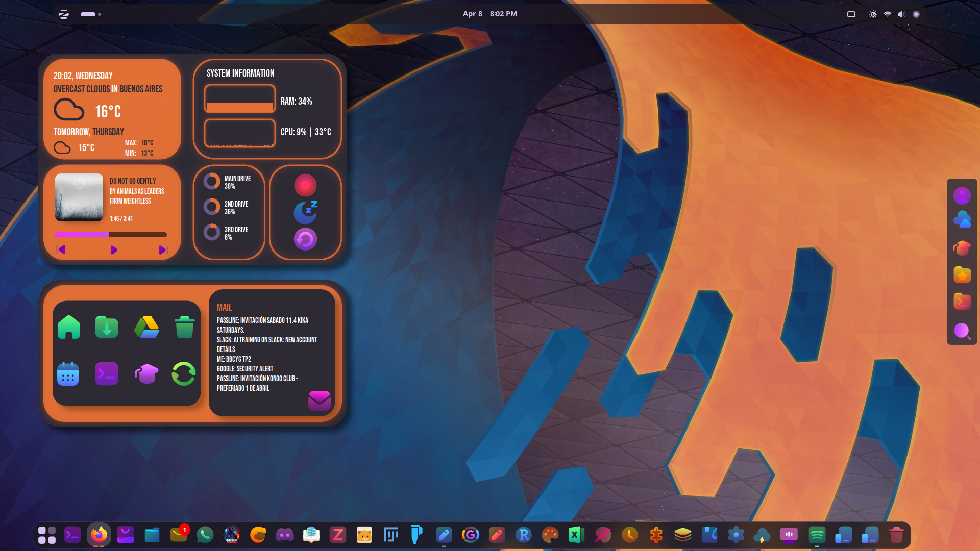980x551 pixels.
Task: Open Firefox from the dock
Action: click(x=99, y=535)
